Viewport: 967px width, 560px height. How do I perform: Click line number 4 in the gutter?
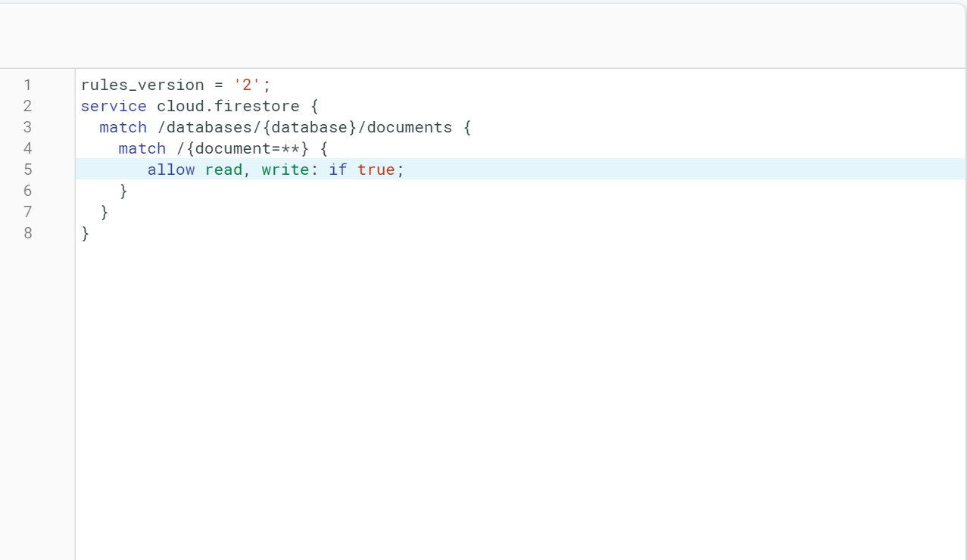coord(28,148)
